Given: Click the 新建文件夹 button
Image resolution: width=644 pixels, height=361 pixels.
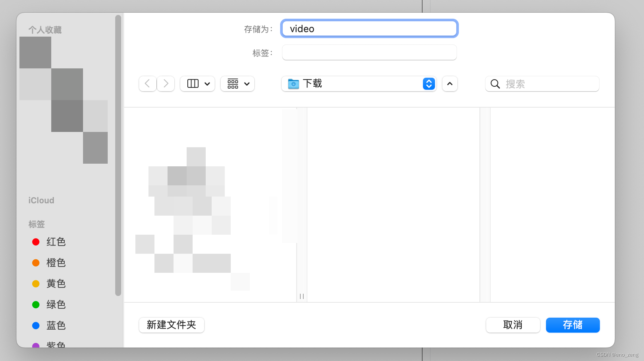Looking at the screenshot, I should point(172,325).
